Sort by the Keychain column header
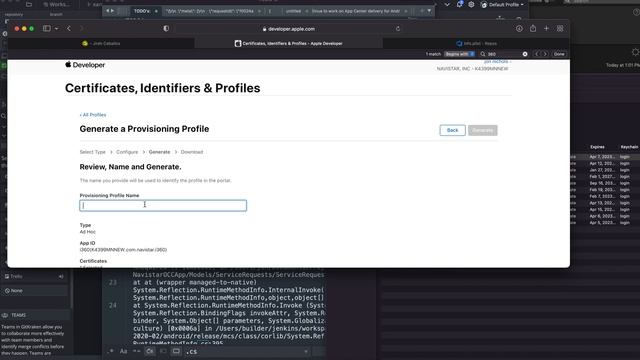This screenshot has height=360, width=640. pyautogui.click(x=629, y=147)
